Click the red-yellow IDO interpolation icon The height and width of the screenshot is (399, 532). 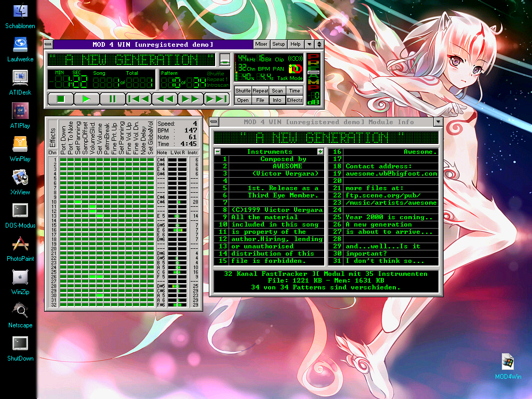[x=295, y=69]
